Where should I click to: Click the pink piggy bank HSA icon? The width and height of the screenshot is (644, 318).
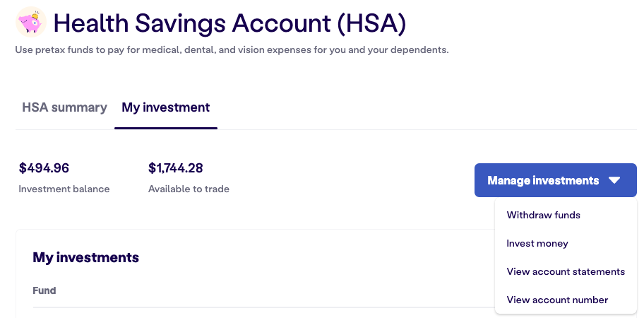(x=31, y=22)
